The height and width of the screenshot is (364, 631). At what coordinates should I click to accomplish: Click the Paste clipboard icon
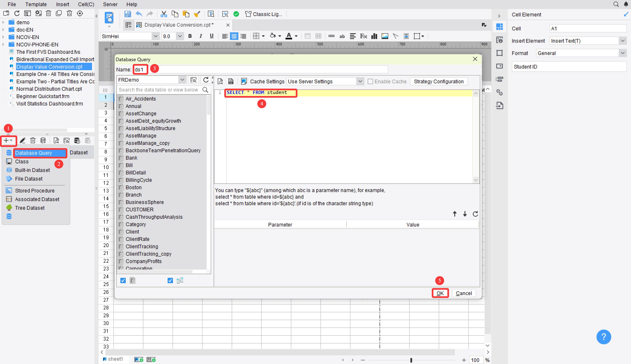tap(186, 14)
